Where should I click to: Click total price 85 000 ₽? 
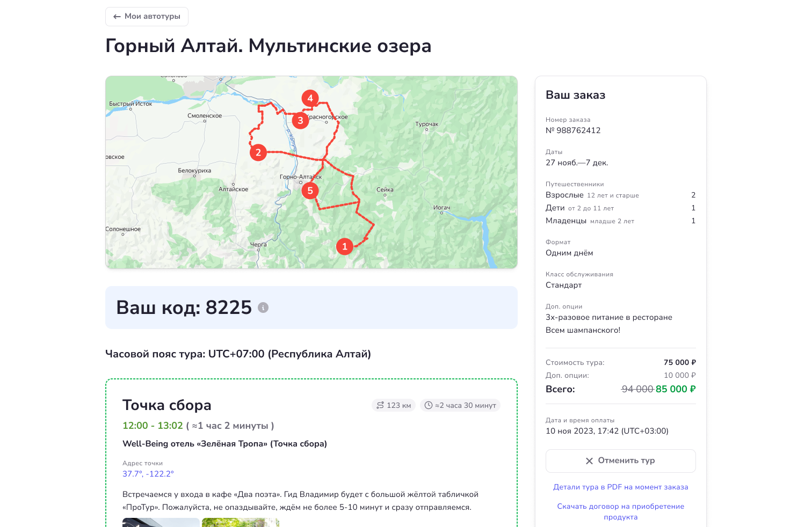676,389
